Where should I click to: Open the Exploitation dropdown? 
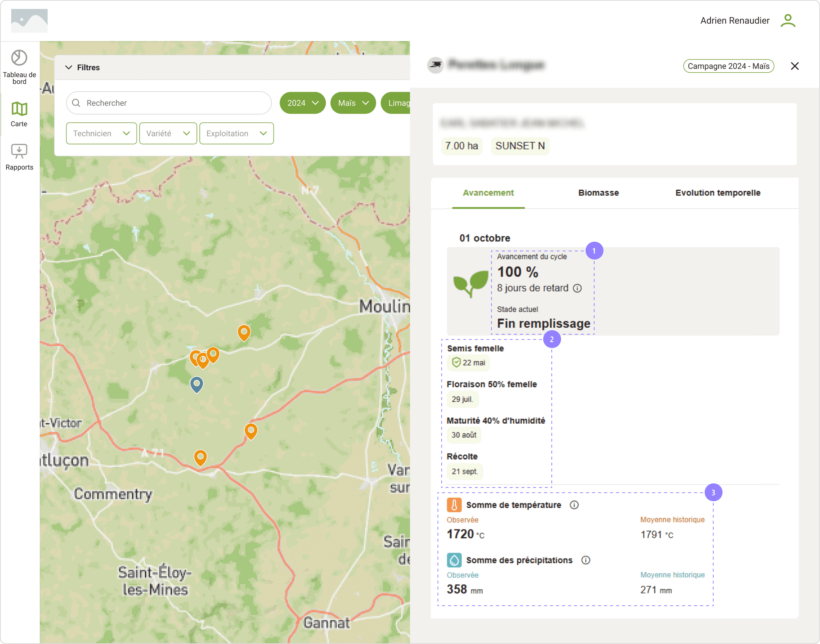coord(236,133)
